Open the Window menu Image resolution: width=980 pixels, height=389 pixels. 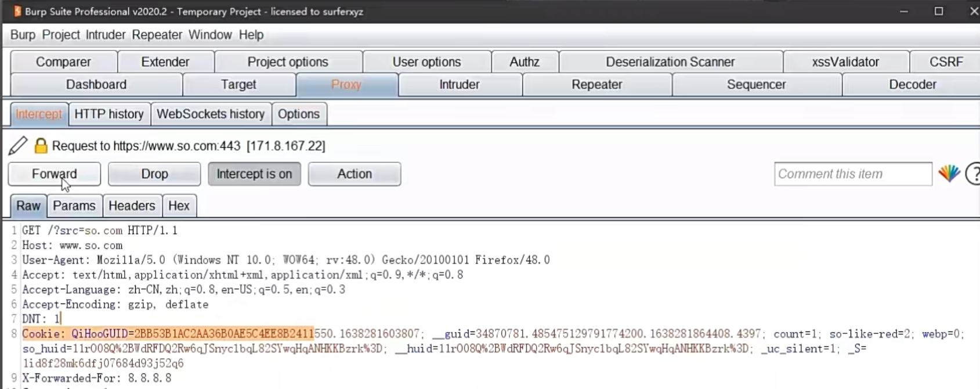[x=210, y=35]
